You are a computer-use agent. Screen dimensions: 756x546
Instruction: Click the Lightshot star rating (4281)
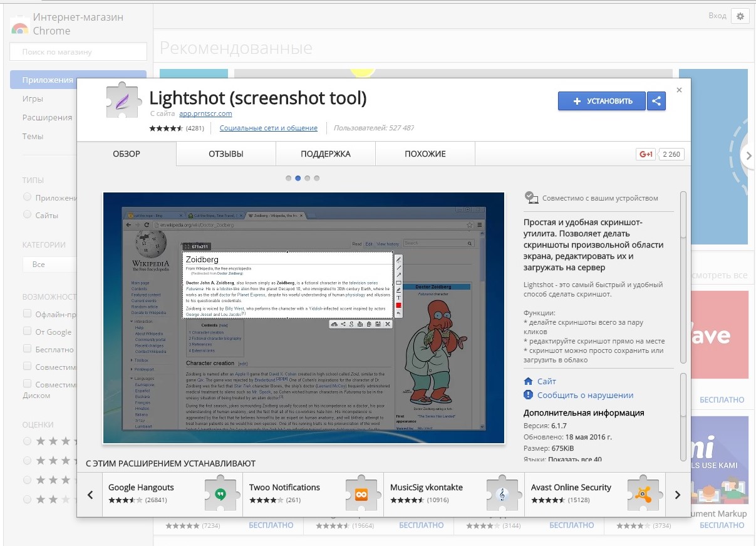pyautogui.click(x=177, y=129)
